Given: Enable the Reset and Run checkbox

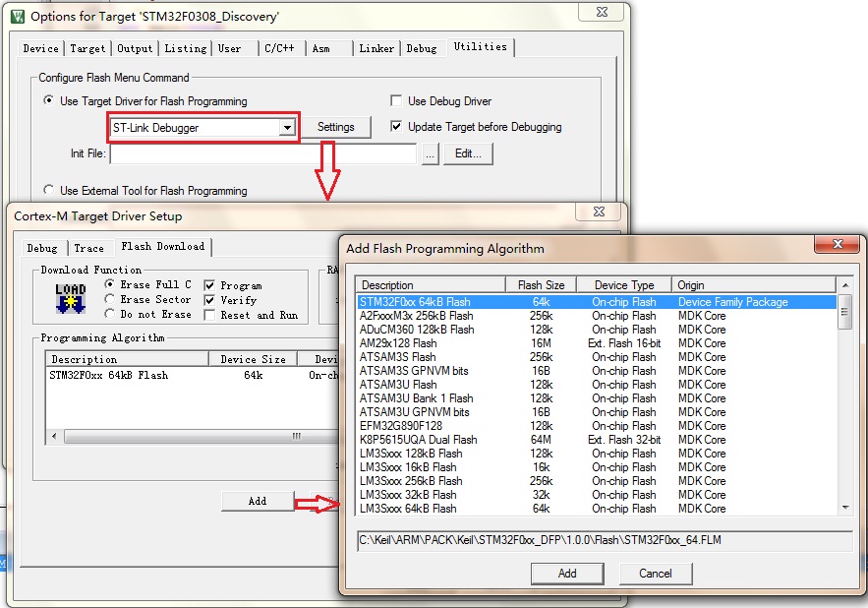Looking at the screenshot, I should point(209,316).
